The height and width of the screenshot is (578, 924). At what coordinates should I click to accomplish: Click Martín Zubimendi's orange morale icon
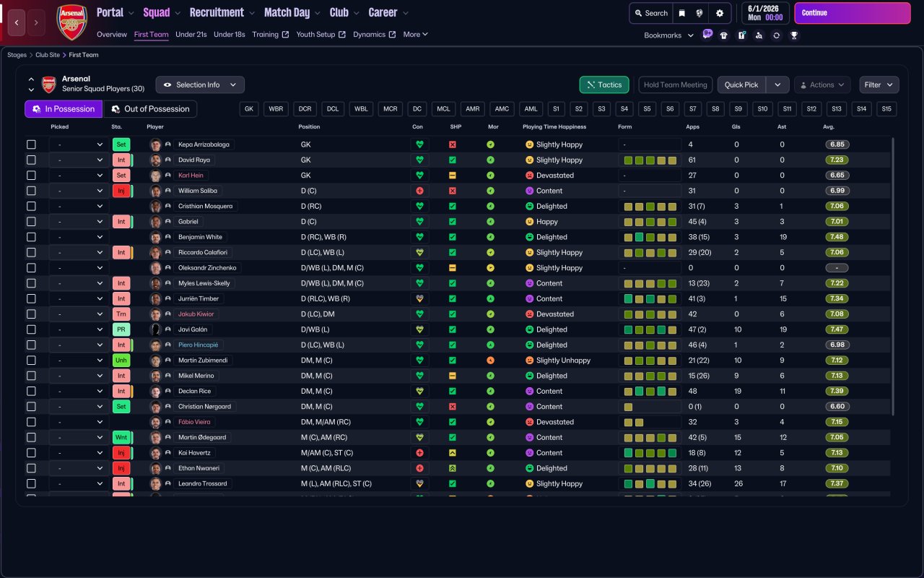[491, 361]
